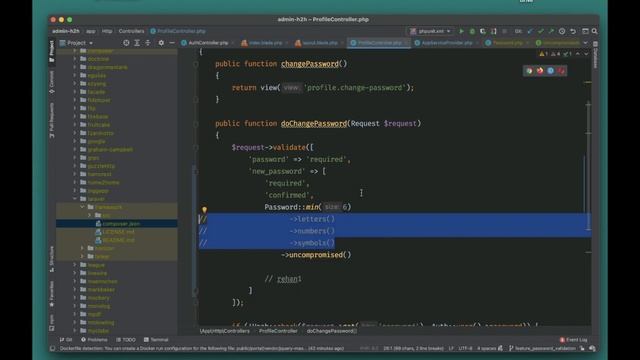The width and height of the screenshot is (640, 360).
Task: Click ProfileController in editor breadcrumbs
Action: click(x=278, y=331)
